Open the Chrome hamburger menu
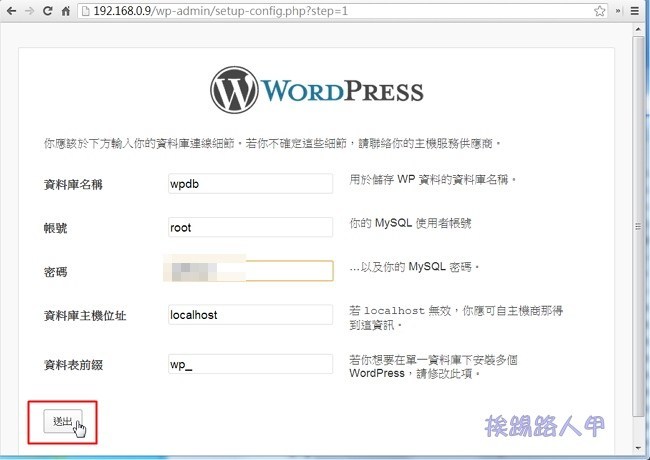 point(635,11)
